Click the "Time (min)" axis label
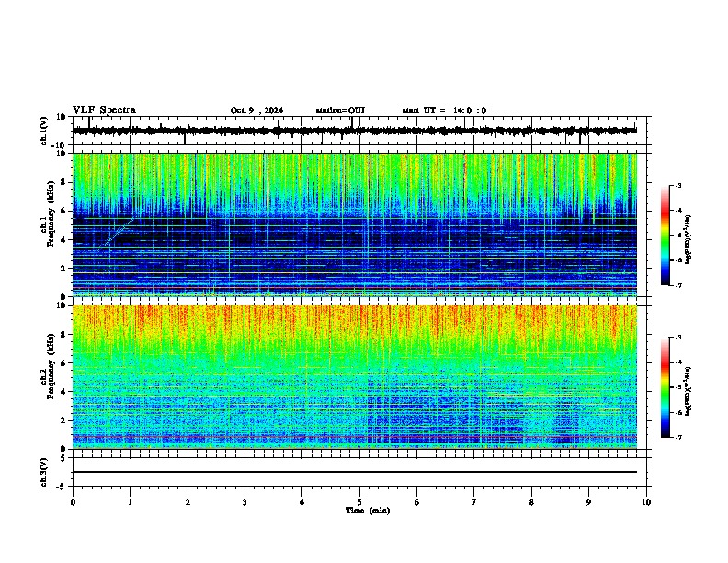The width and height of the screenshot is (728, 563). (x=368, y=511)
